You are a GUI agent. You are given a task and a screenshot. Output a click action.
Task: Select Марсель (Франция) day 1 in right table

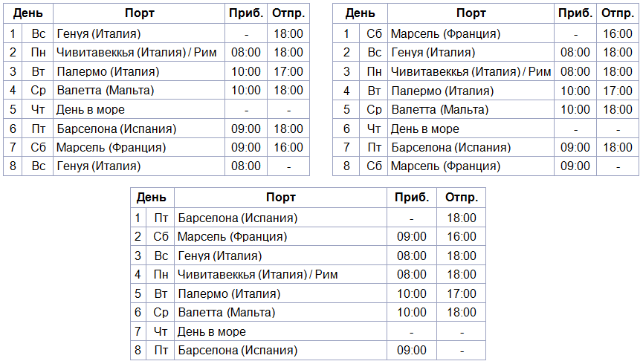446,33
